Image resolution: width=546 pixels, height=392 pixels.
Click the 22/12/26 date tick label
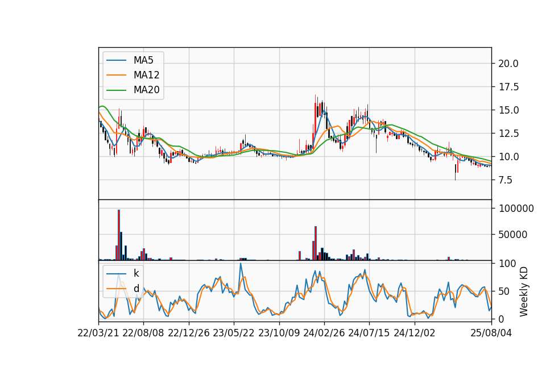(x=189, y=333)
